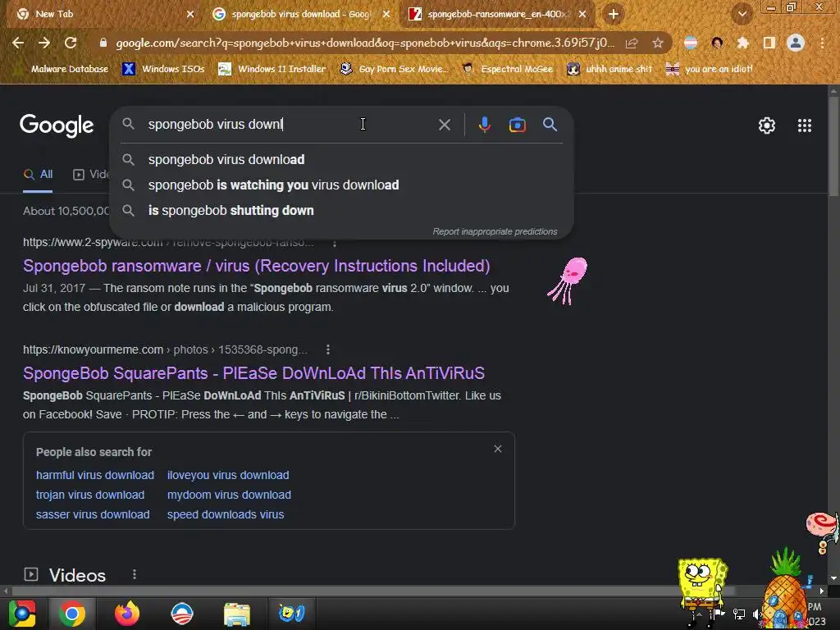Open Google quick settings gear

tap(767, 126)
